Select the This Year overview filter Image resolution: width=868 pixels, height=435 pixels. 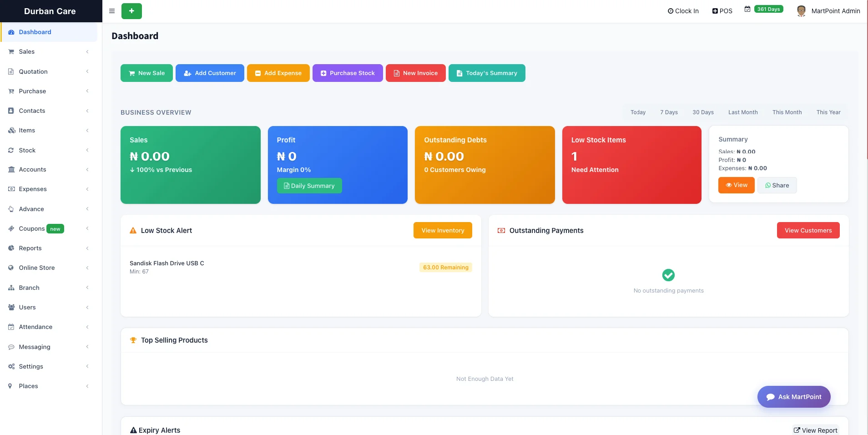828,112
